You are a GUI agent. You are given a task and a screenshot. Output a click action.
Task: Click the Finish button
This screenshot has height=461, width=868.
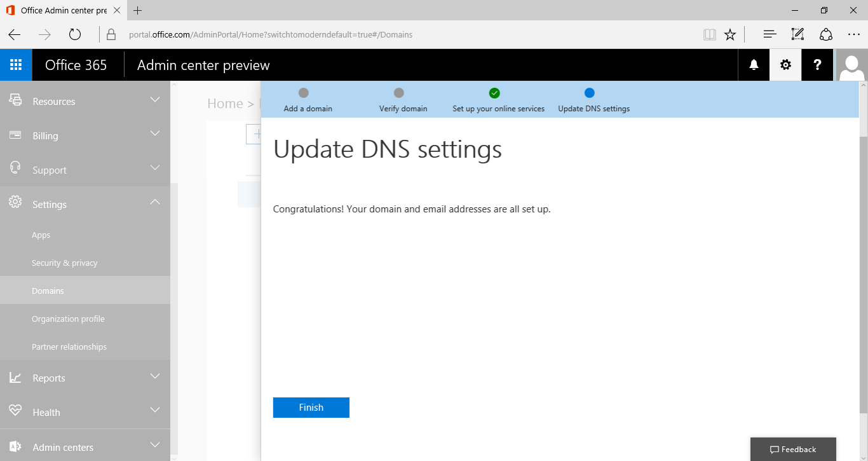click(x=311, y=408)
